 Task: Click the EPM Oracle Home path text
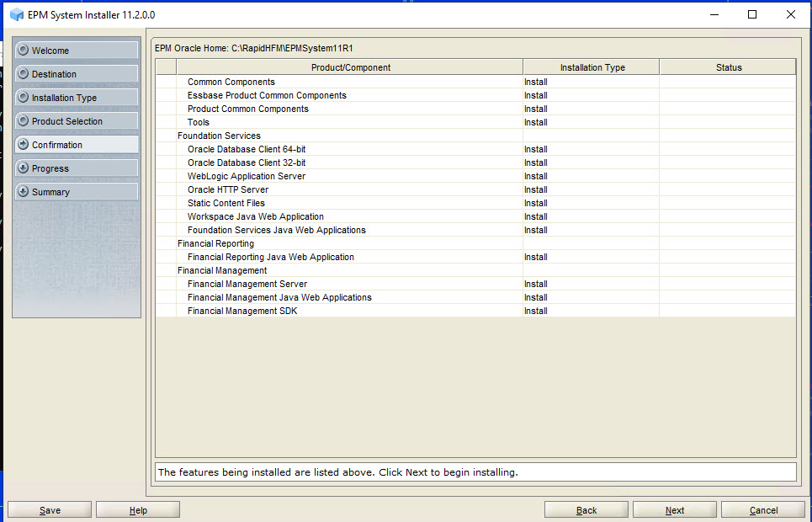(254, 48)
